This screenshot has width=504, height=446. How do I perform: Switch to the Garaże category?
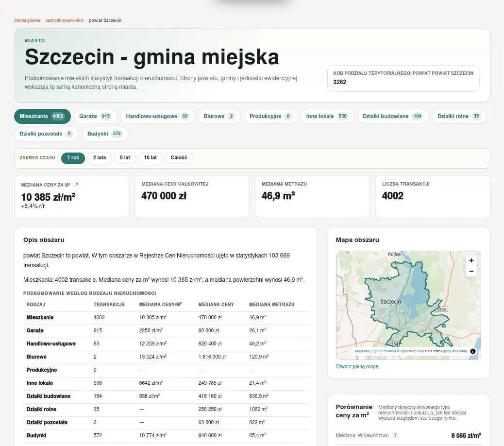[95, 116]
